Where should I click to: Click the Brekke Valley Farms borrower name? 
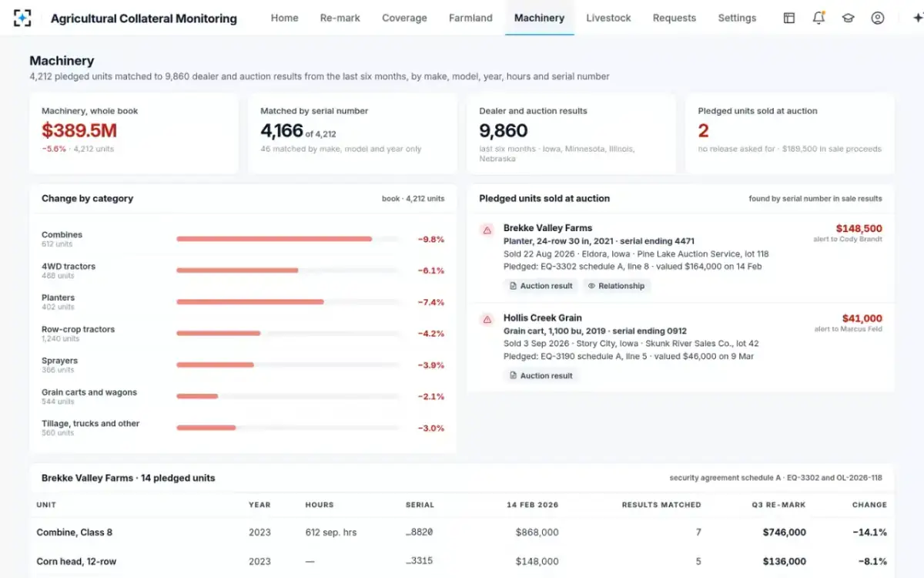pos(547,228)
